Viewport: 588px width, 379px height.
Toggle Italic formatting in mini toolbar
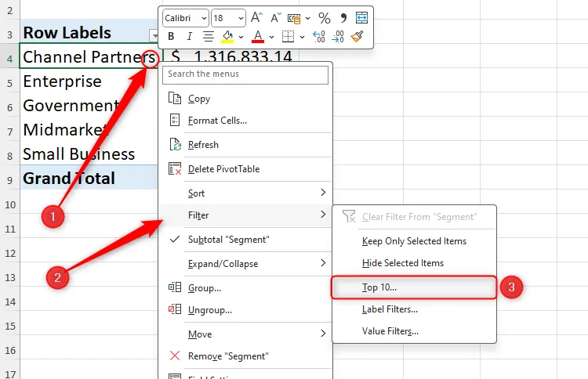pos(190,36)
